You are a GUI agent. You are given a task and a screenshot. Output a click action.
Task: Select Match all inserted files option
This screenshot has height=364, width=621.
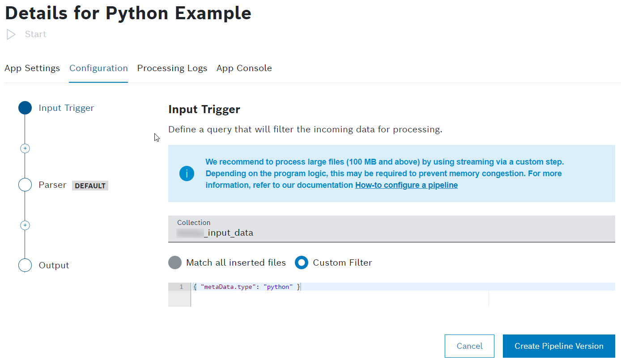tap(175, 262)
